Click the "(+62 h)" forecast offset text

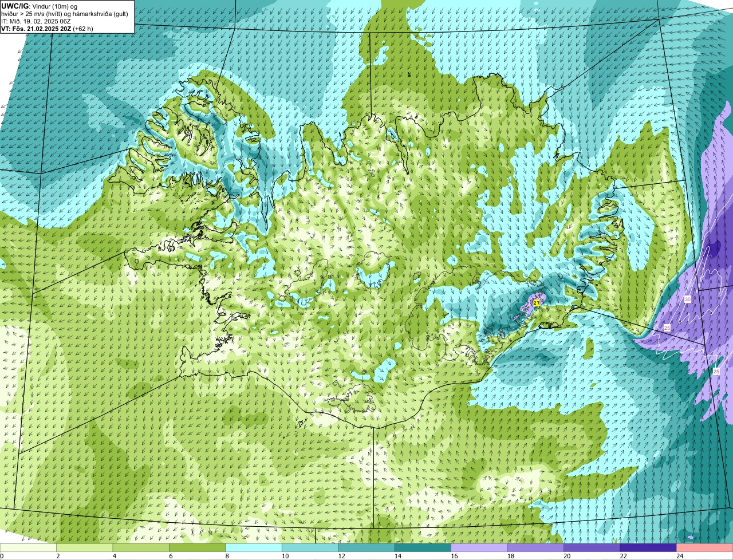pyautogui.click(x=83, y=29)
